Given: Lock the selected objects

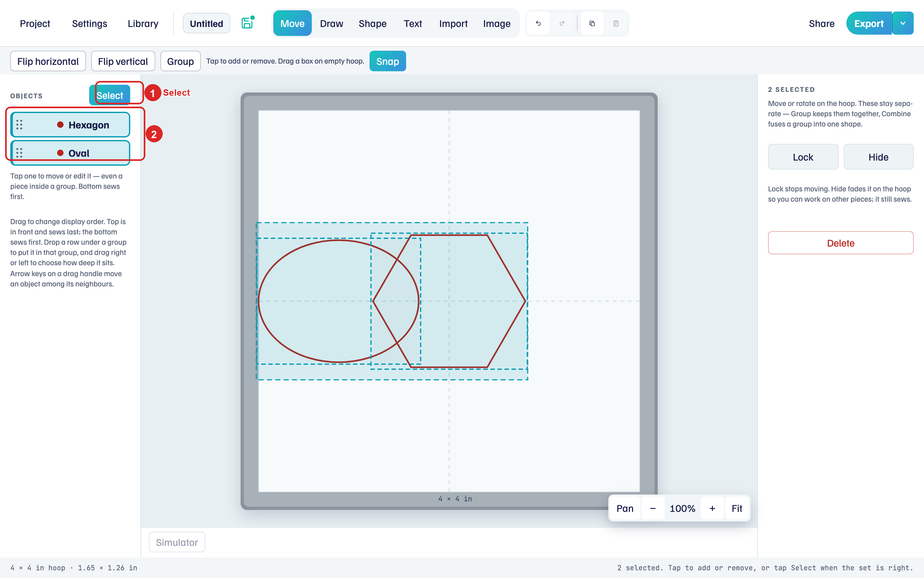Looking at the screenshot, I should click(803, 157).
